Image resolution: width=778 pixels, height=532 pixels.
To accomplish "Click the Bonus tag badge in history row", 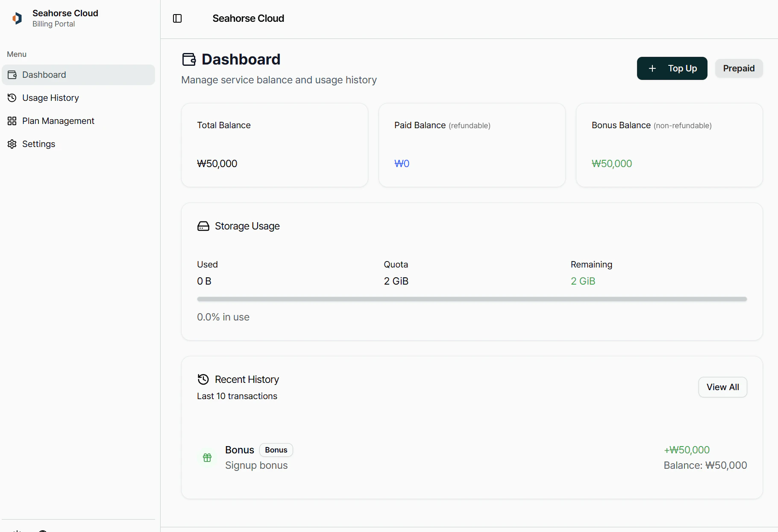I will [x=276, y=450].
